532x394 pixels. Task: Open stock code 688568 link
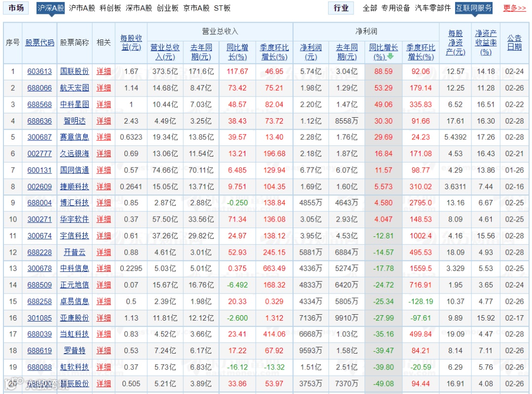click(40, 104)
